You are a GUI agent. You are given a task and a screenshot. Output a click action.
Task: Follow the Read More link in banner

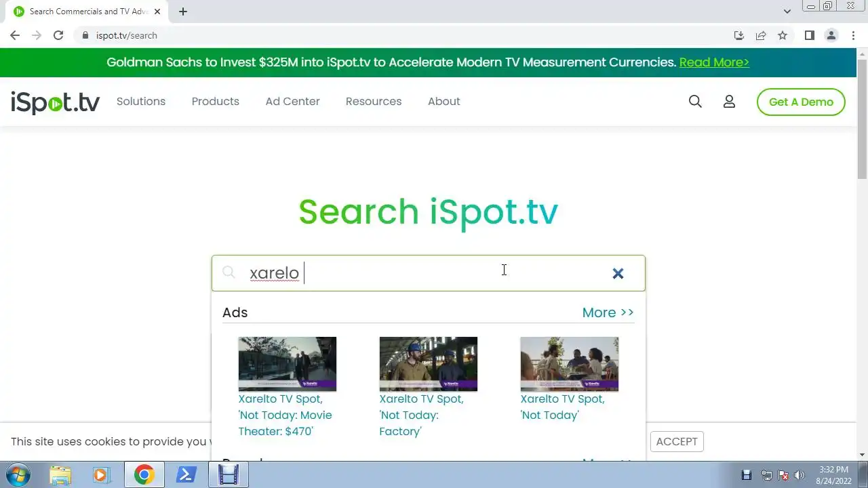(714, 62)
